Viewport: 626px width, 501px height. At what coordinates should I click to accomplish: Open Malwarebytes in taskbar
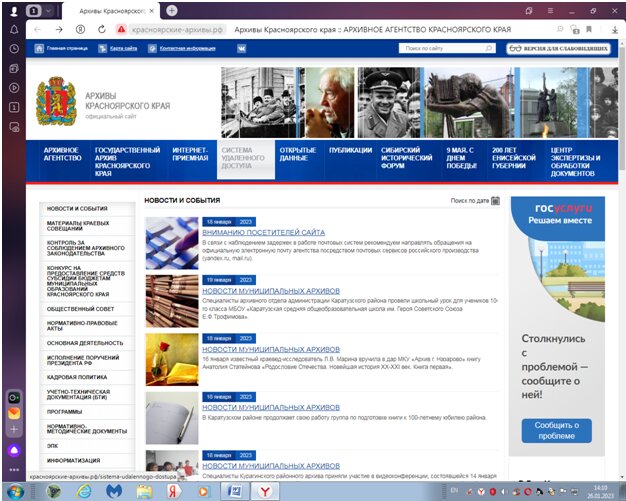click(x=114, y=491)
